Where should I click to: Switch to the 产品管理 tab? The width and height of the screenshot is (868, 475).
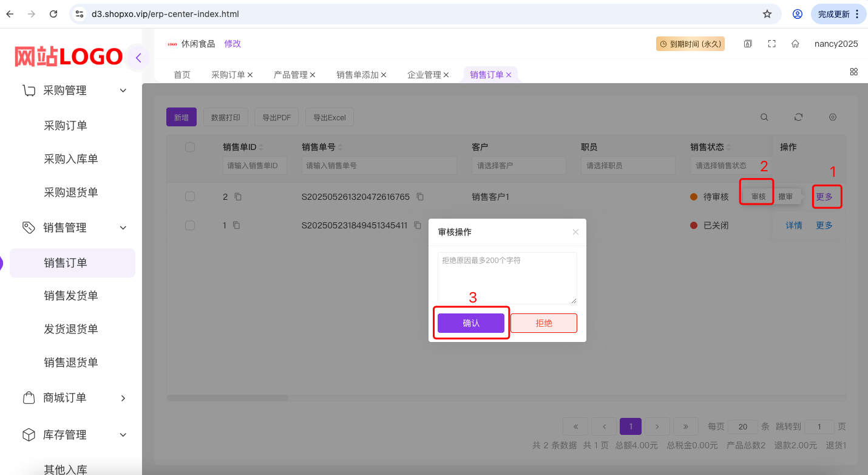(291, 75)
